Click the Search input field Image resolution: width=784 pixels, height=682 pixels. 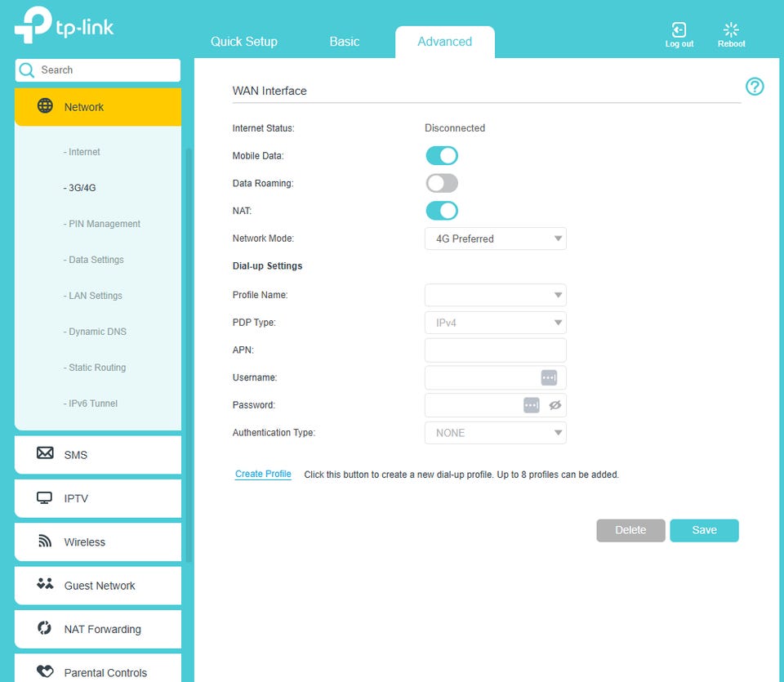tap(98, 70)
